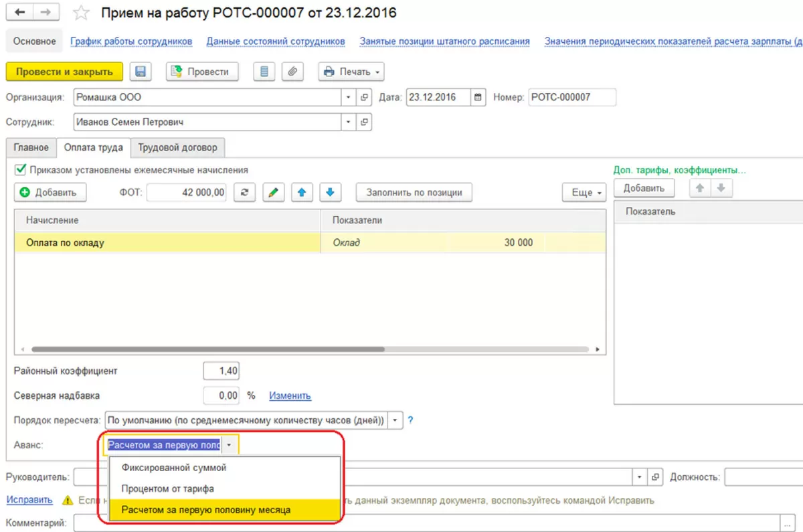Click the document report list icon
This screenshot has width=803, height=532.
pyautogui.click(x=265, y=72)
